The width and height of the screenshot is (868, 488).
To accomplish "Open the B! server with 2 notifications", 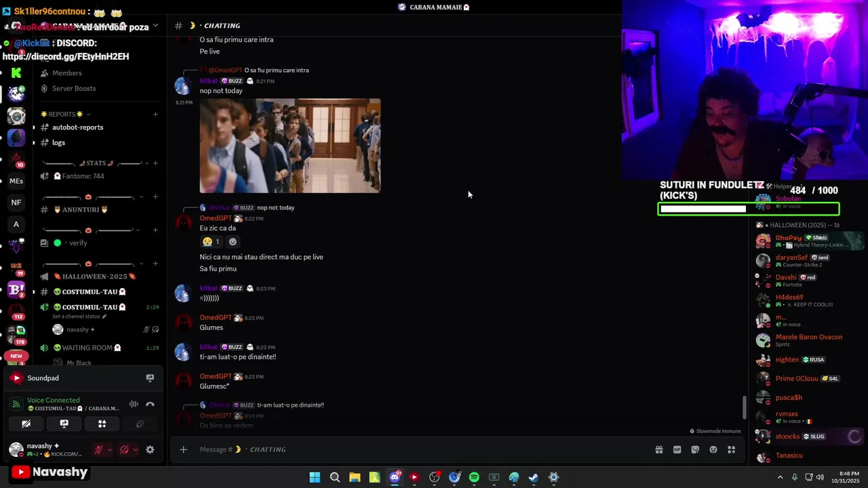I will [x=16, y=289].
